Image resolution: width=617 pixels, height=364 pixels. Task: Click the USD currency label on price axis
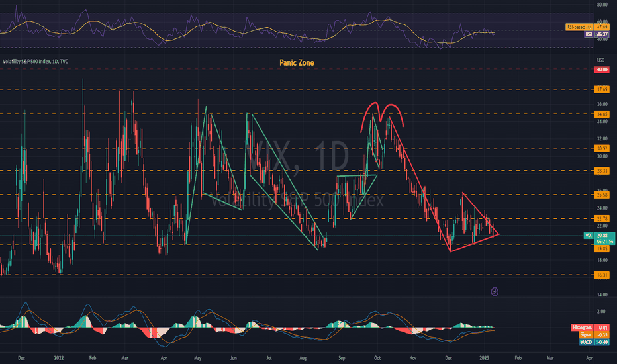click(600, 60)
